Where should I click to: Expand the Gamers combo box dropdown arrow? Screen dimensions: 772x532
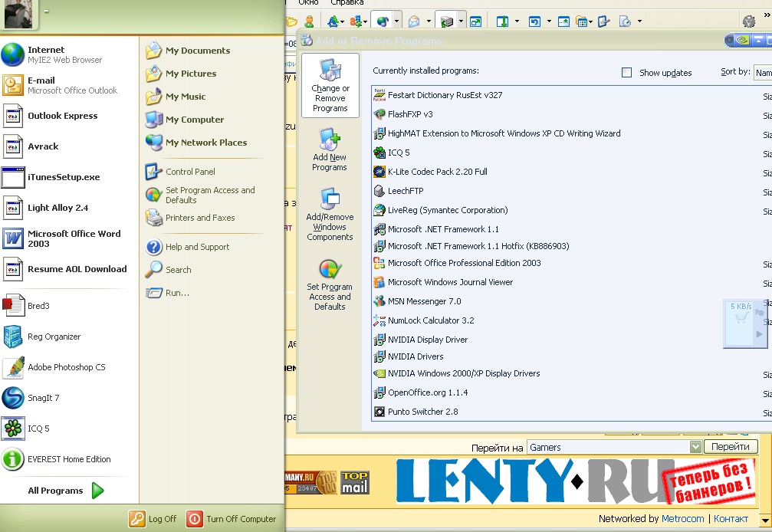coord(695,447)
